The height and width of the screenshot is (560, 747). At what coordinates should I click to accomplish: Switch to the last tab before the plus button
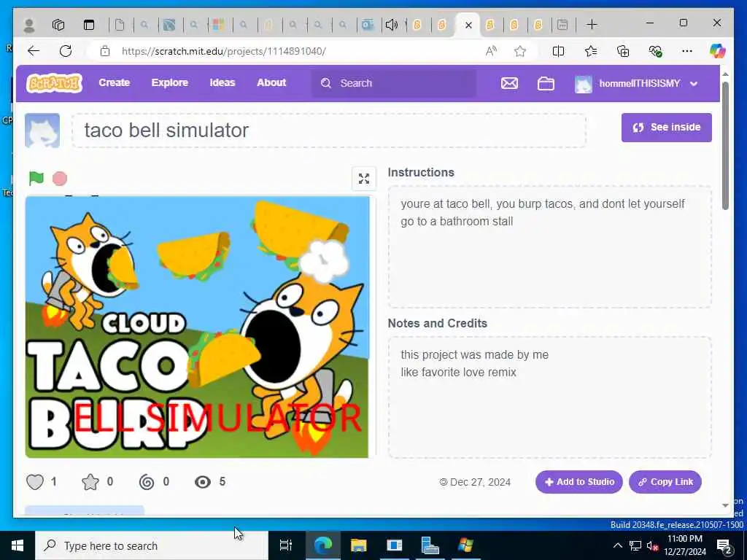[562, 25]
